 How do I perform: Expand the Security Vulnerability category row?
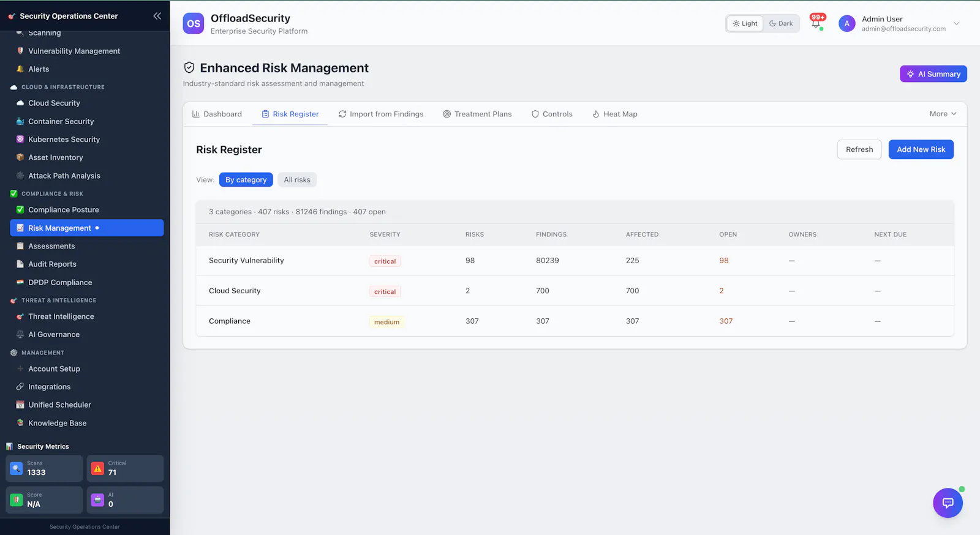575,261
